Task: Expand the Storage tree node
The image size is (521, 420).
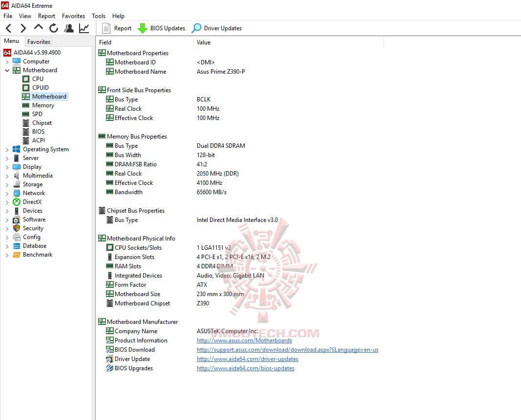Action: pyautogui.click(x=7, y=185)
